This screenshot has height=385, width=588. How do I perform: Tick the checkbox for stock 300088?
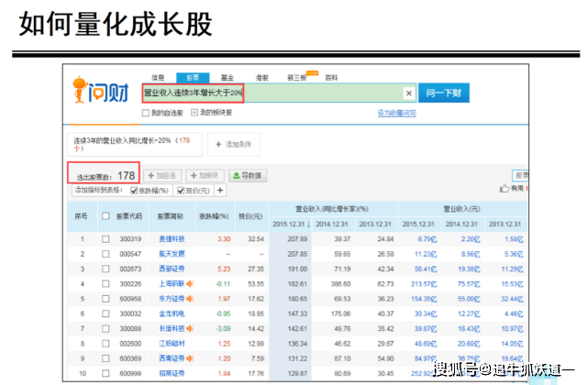105,329
